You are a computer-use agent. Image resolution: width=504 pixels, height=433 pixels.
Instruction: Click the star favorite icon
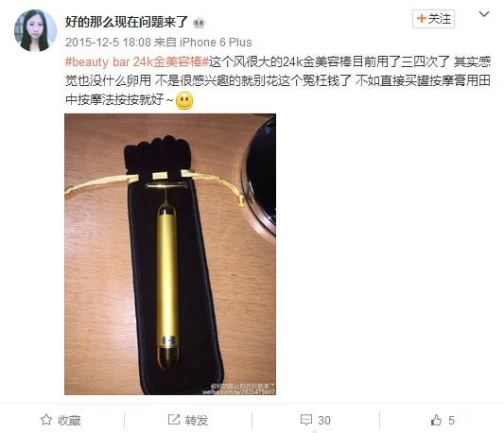point(46,420)
